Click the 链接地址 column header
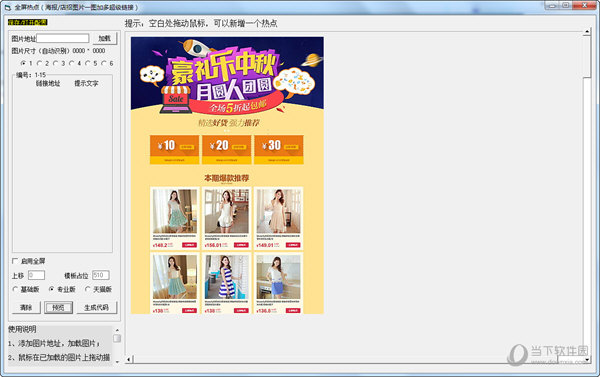The height and width of the screenshot is (377, 600). click(48, 83)
